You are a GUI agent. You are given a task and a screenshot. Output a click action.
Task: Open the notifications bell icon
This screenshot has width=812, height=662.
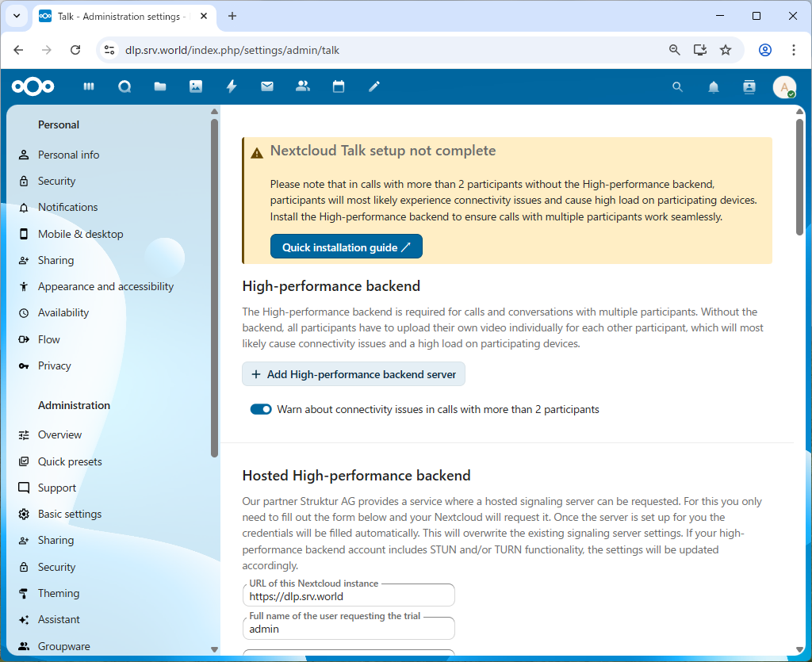click(714, 87)
